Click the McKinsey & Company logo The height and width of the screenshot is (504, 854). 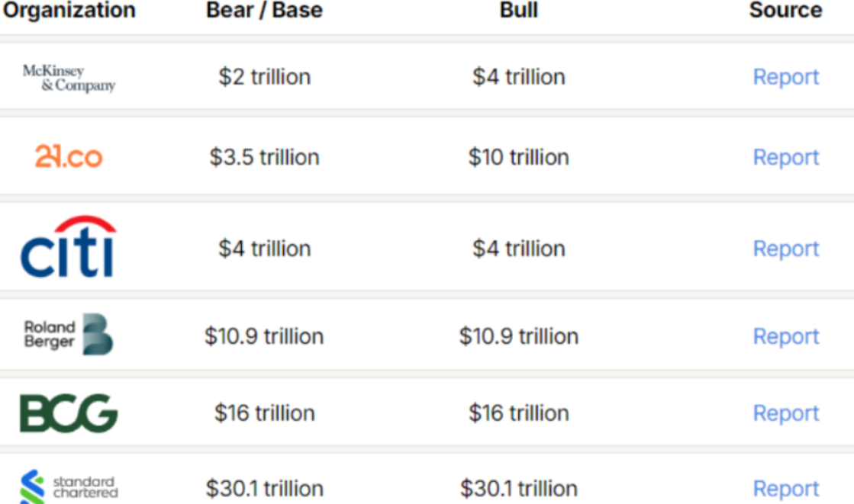click(x=69, y=78)
